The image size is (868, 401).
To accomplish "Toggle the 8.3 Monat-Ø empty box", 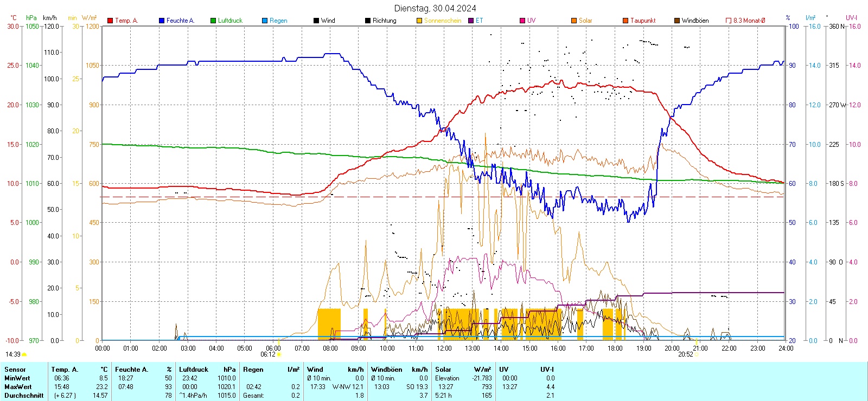I will tap(729, 21).
